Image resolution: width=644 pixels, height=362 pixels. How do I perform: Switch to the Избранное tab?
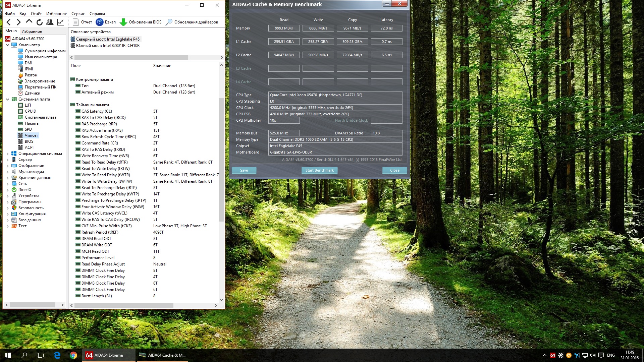32,31
